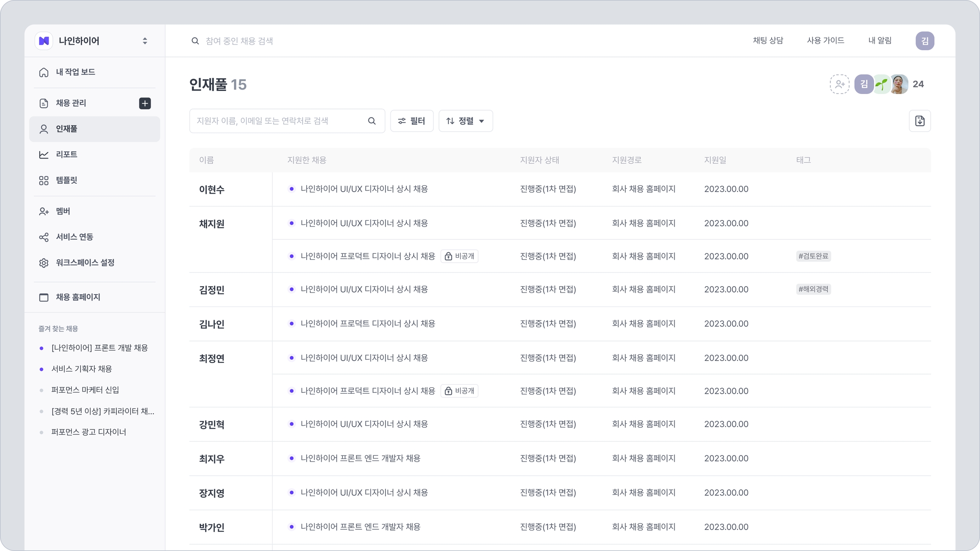Open the 서비스 연동 share item
Viewport: 980px width, 551px height.
(x=74, y=237)
